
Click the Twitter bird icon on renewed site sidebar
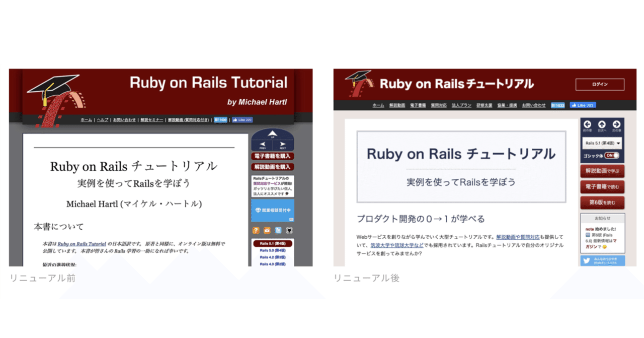tap(586, 261)
